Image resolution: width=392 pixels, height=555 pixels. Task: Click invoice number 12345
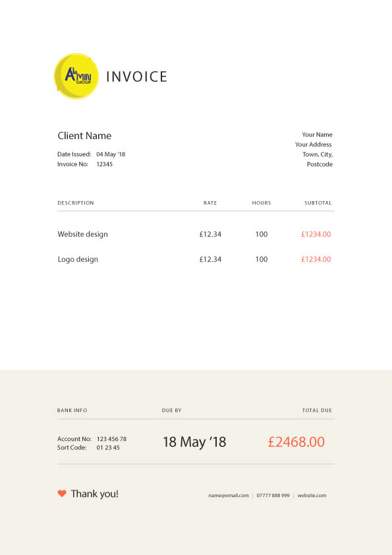pos(104,164)
